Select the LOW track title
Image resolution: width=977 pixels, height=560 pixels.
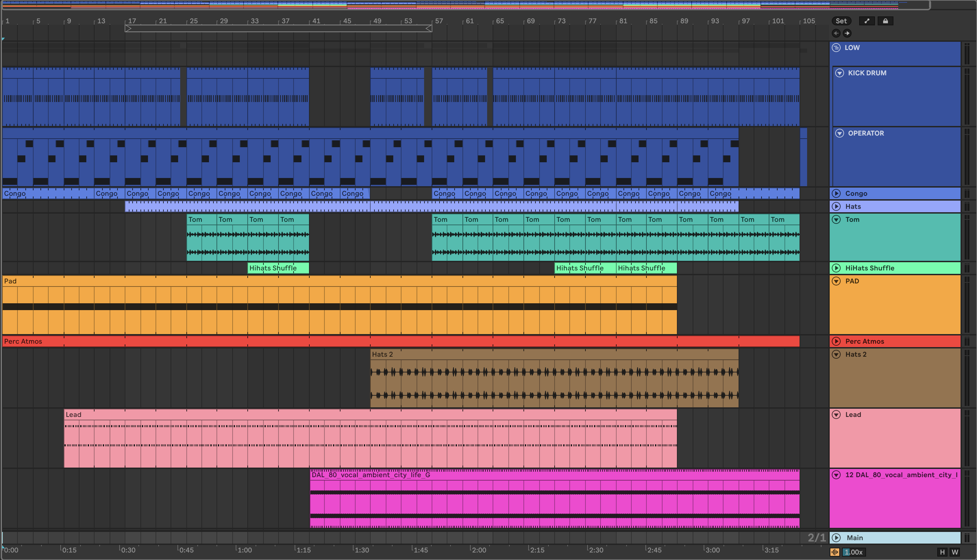(852, 48)
